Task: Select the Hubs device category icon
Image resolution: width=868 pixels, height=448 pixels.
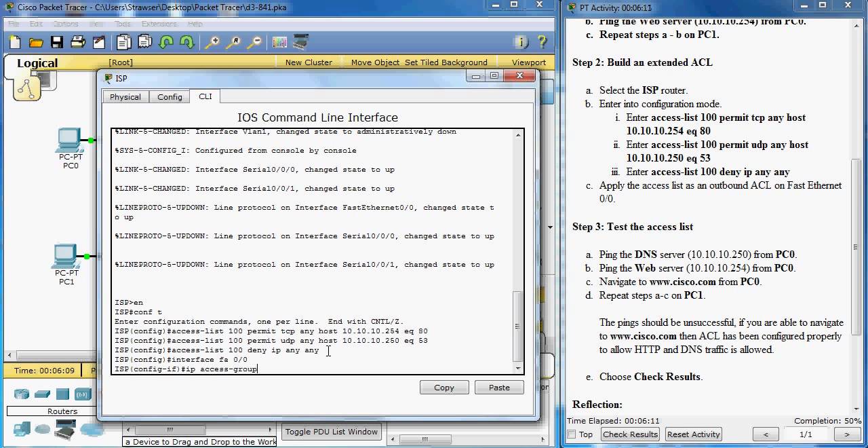Action: tap(63, 394)
